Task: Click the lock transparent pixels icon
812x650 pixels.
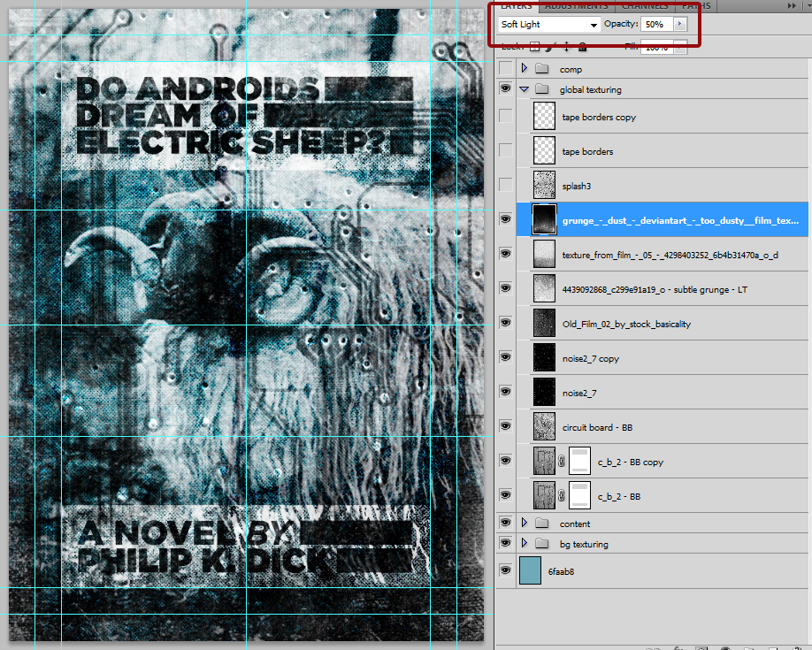Action: coord(534,47)
